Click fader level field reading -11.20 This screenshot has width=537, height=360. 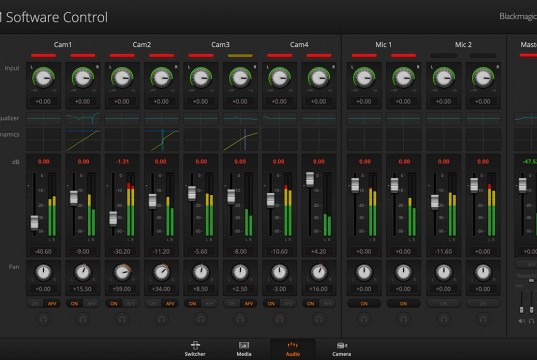(x=162, y=251)
